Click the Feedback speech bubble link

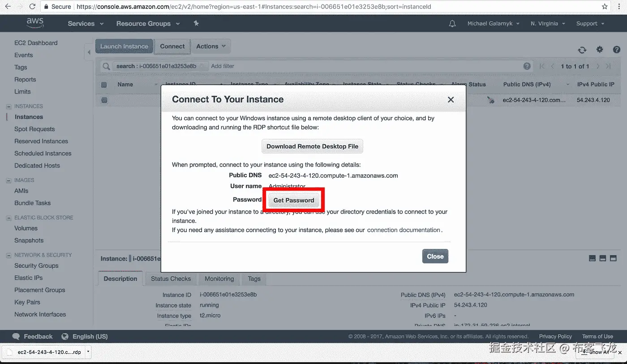pos(32,336)
